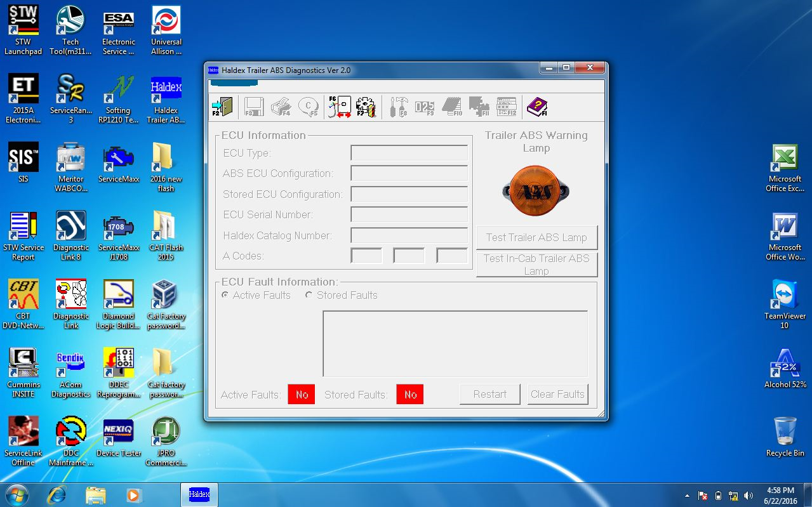
Task: Open SIS desktop shortcut
Action: 23,162
